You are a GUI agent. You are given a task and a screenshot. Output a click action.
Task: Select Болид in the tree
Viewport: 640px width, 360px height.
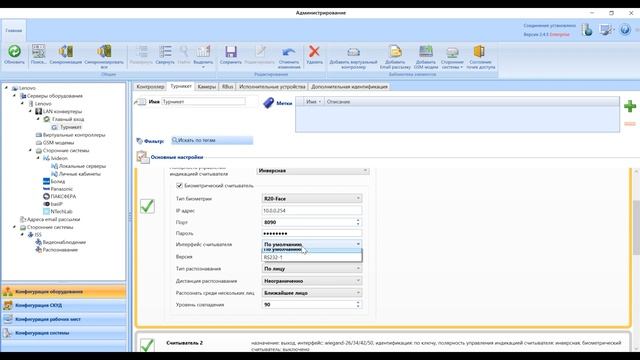(x=58, y=181)
